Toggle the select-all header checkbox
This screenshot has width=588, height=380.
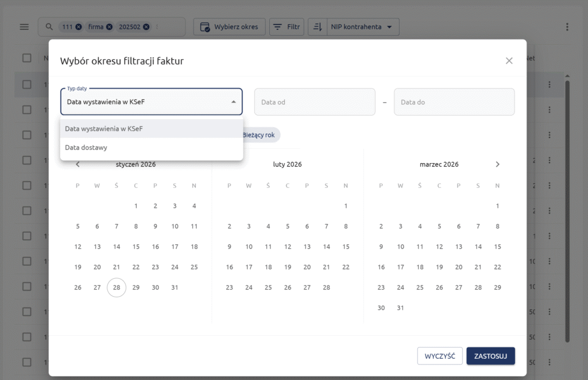(27, 58)
